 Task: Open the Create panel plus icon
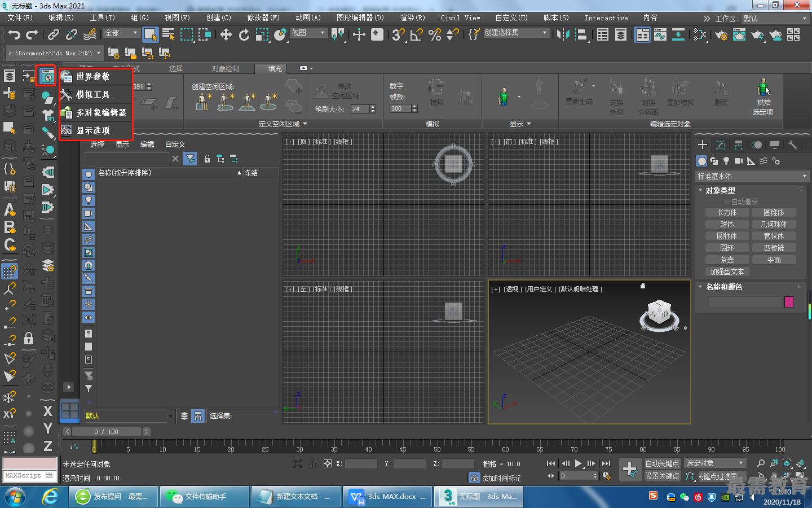[x=703, y=145]
